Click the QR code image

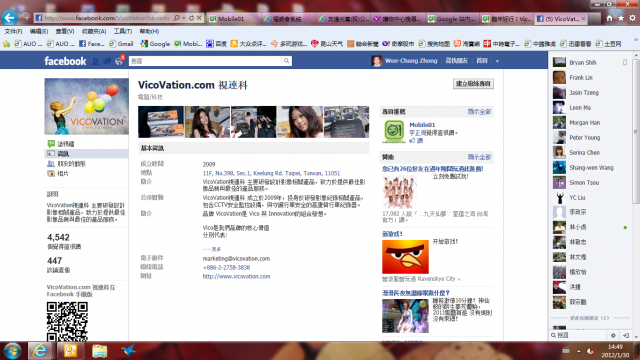(67, 321)
